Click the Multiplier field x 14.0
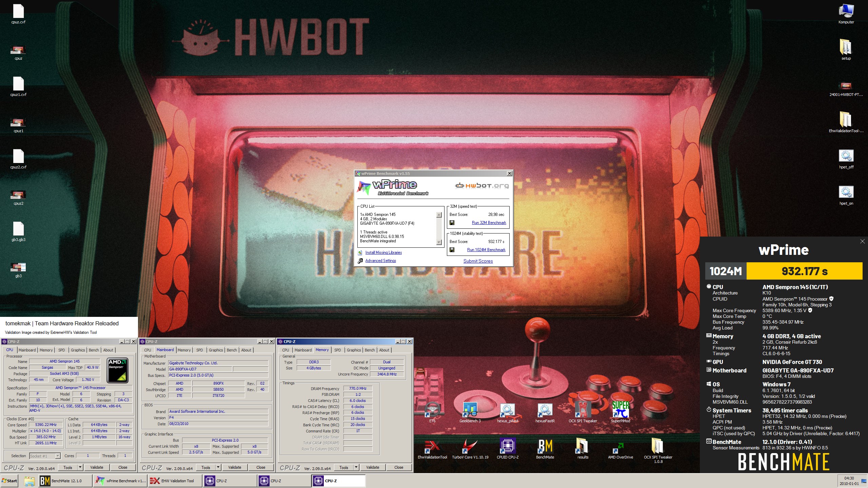 tap(46, 431)
